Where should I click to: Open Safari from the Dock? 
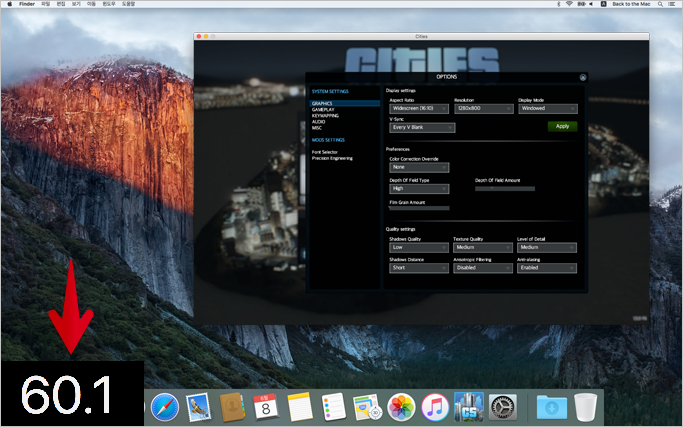pos(165,407)
